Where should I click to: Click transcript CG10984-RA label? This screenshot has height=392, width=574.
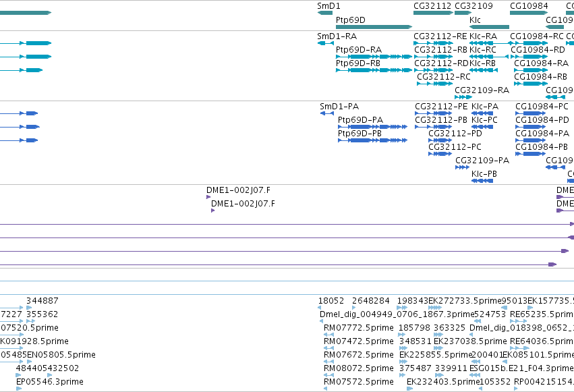pyautogui.click(x=541, y=63)
